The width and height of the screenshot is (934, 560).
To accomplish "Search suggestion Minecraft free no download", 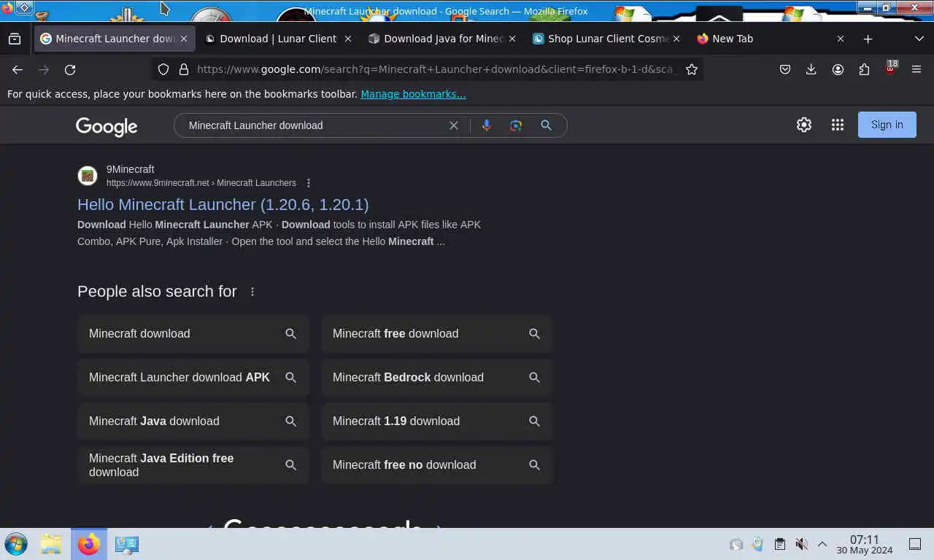I will click(437, 464).
